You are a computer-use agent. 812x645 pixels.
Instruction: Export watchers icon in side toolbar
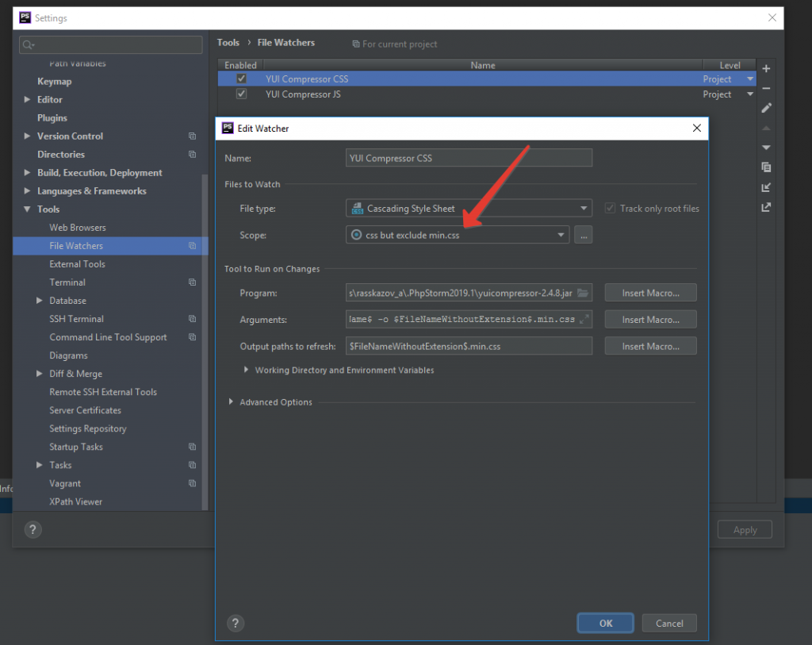point(767,207)
